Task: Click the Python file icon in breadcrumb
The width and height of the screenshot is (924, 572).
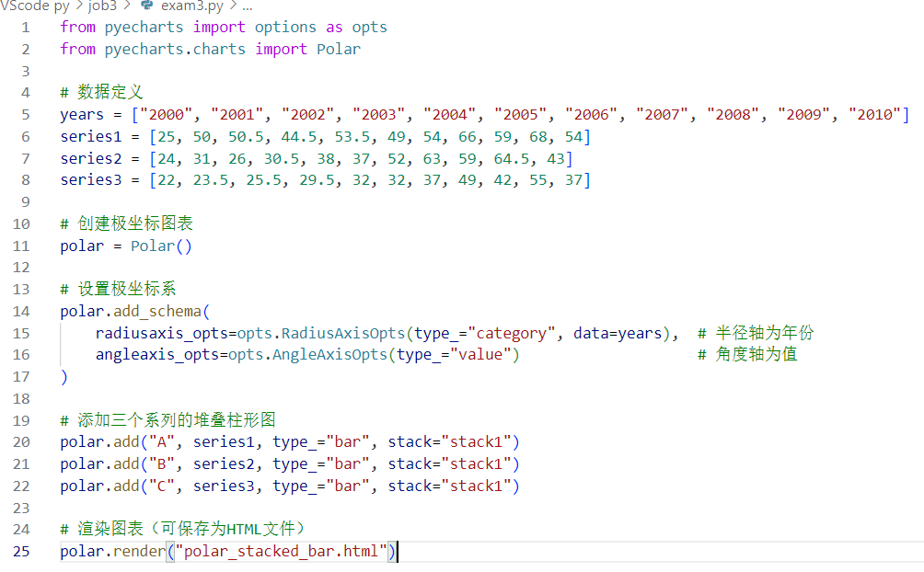Action: (146, 6)
